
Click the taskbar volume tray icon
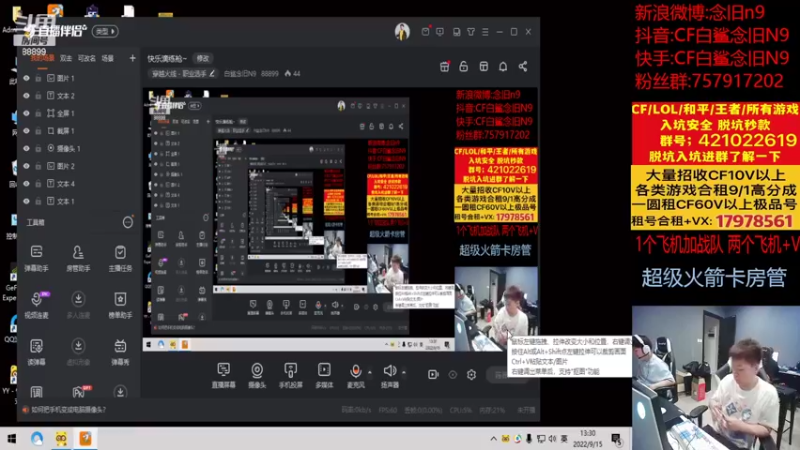tap(553, 439)
